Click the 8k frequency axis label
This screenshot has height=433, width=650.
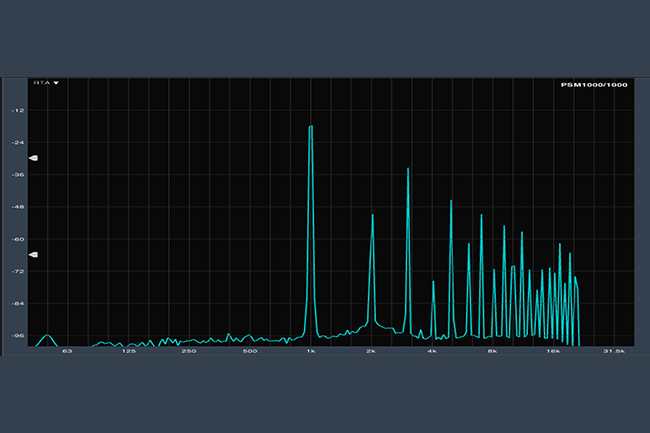click(x=493, y=351)
